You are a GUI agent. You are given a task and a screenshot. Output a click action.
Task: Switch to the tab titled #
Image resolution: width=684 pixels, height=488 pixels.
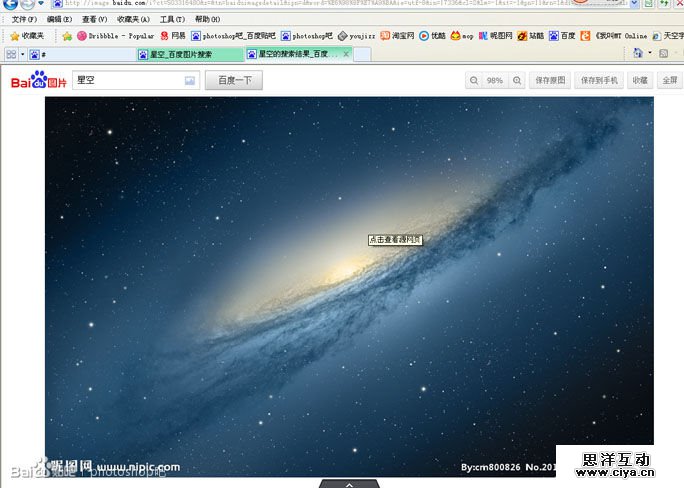tap(82, 54)
